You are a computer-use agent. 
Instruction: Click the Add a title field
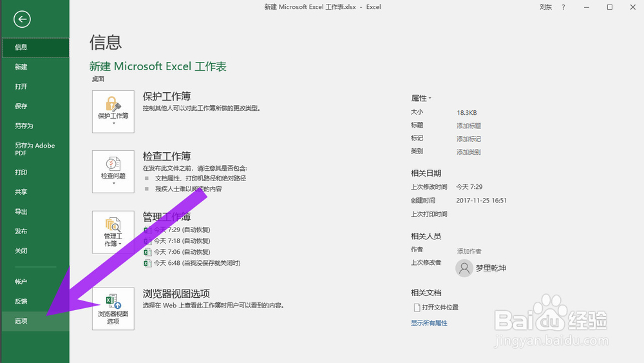point(469,126)
